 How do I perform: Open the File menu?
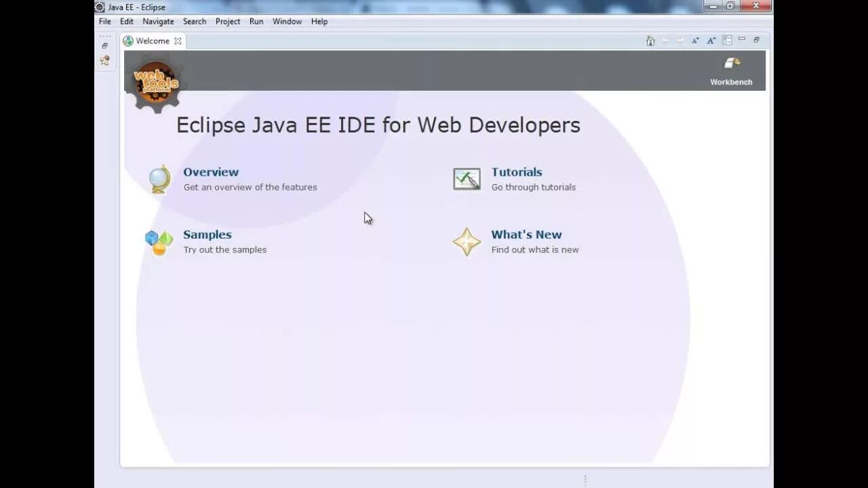(105, 22)
